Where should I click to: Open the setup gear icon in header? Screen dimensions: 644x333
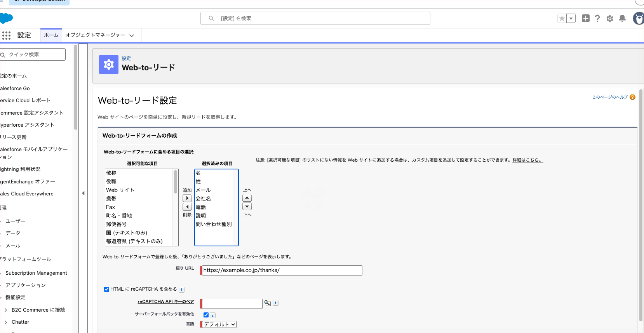click(x=610, y=18)
